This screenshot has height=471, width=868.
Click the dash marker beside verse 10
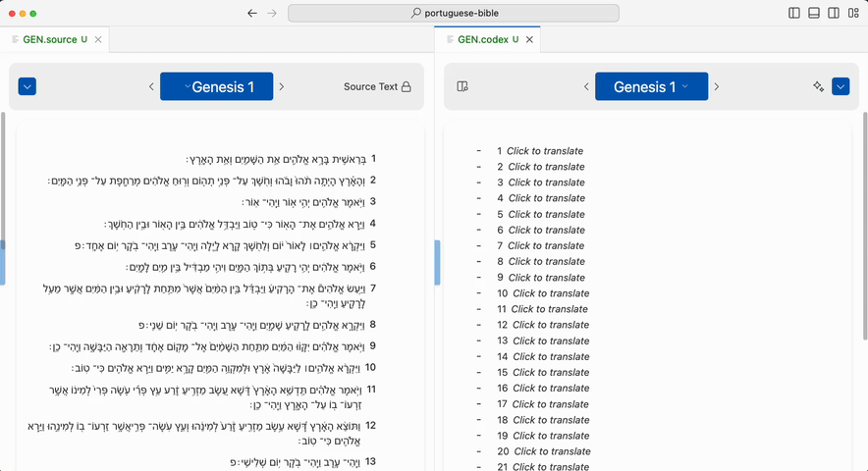479,292
